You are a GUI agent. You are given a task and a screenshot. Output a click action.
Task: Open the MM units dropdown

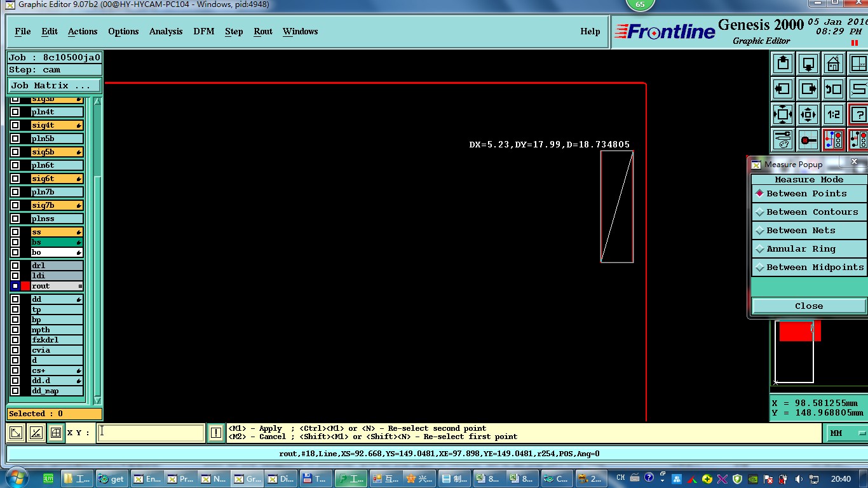tap(848, 433)
